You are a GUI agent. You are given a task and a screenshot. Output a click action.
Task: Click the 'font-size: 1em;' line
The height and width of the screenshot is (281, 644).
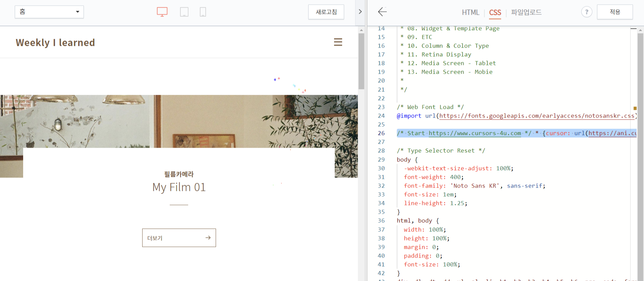(430, 195)
